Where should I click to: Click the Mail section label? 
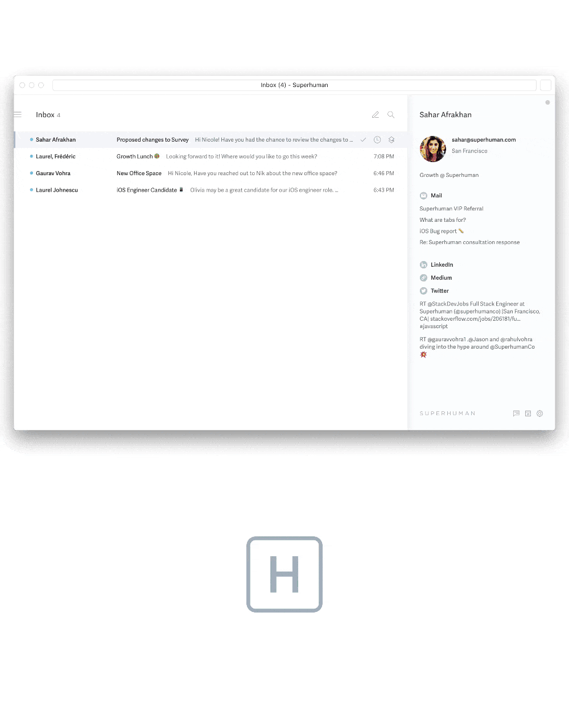436,196
